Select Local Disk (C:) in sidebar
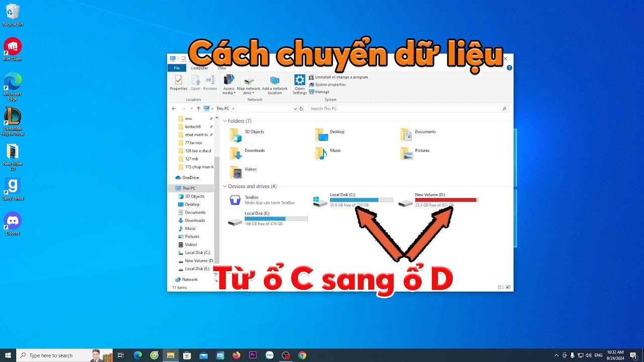644x362 pixels. 194,253
